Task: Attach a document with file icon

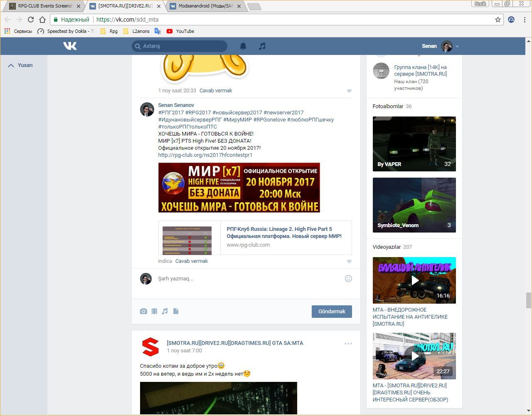Action: coord(176,311)
